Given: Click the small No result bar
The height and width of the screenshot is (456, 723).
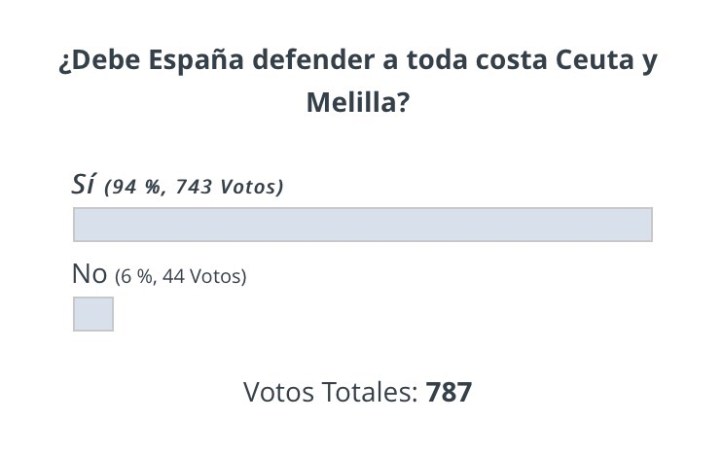Looking at the screenshot, I should click(93, 314).
